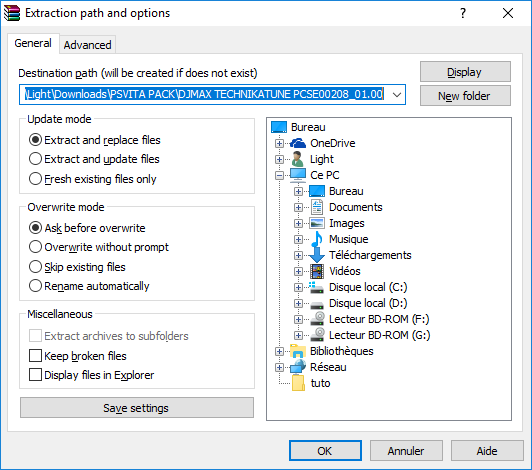Click inside the destination path field
The image size is (532, 470).
[205, 94]
